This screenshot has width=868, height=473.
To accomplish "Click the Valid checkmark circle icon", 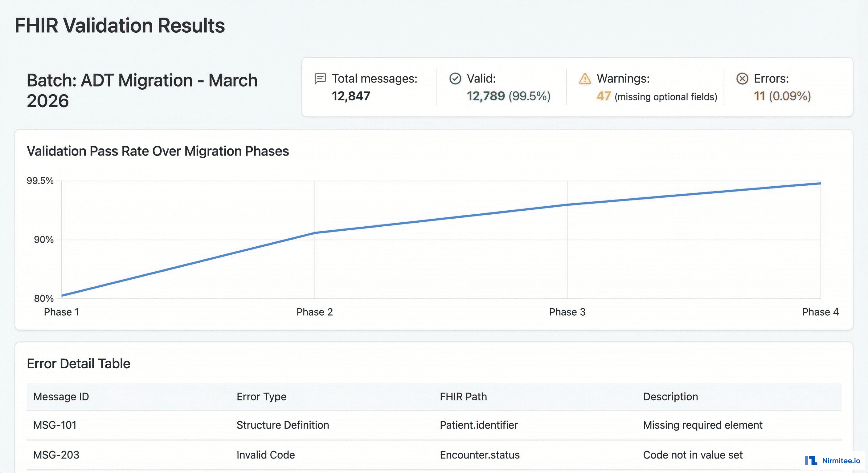I will [455, 79].
